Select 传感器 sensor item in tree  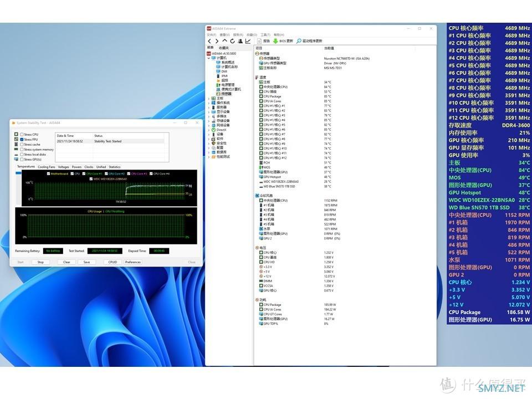224,94
